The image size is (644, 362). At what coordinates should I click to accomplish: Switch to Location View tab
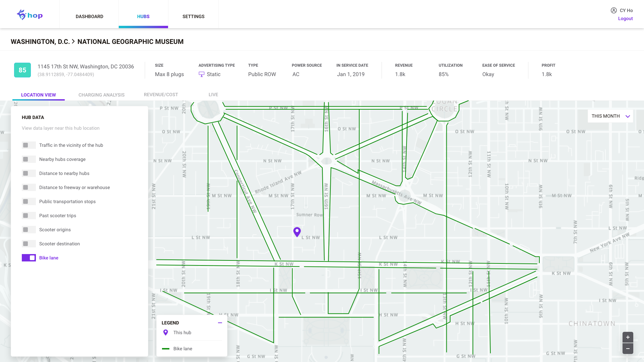coord(39,95)
